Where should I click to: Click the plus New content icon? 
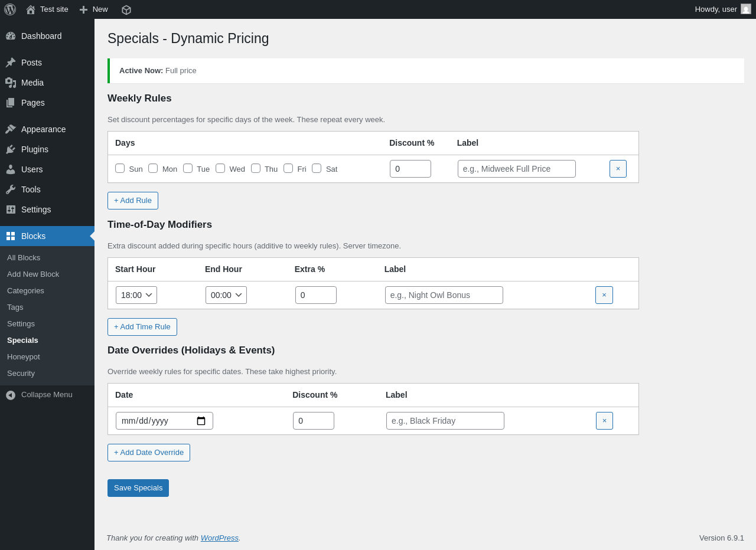coord(83,9)
